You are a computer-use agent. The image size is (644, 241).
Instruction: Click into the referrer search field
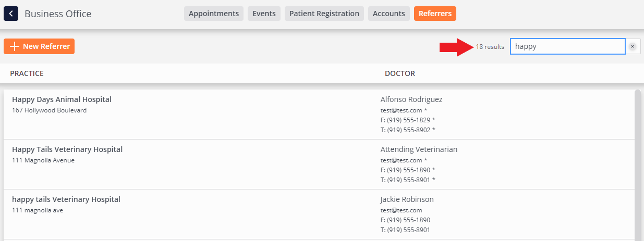[567, 46]
